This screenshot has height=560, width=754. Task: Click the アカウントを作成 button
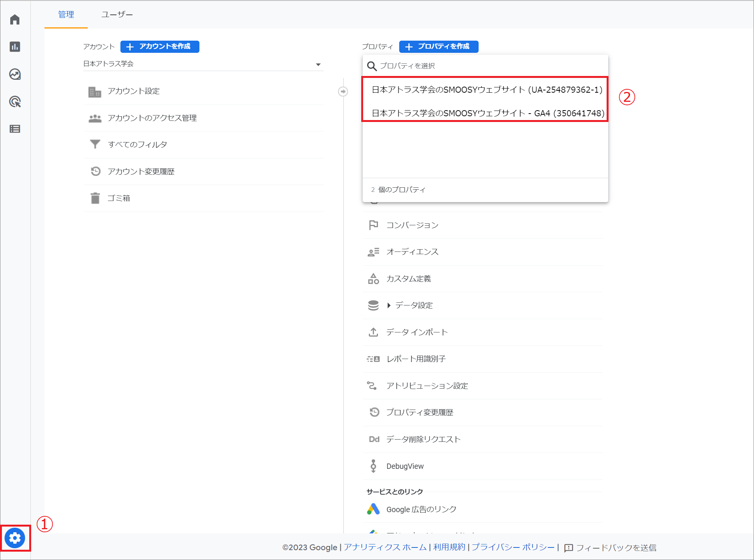[160, 46]
